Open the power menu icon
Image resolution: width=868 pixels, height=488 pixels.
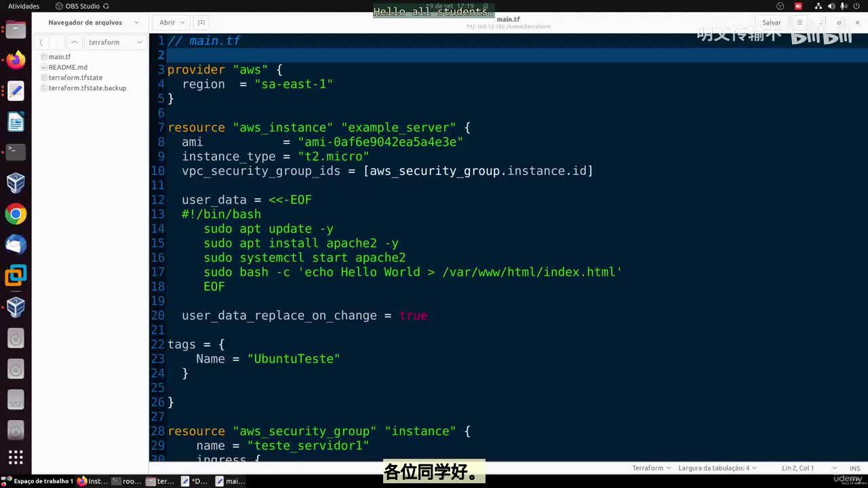click(855, 6)
